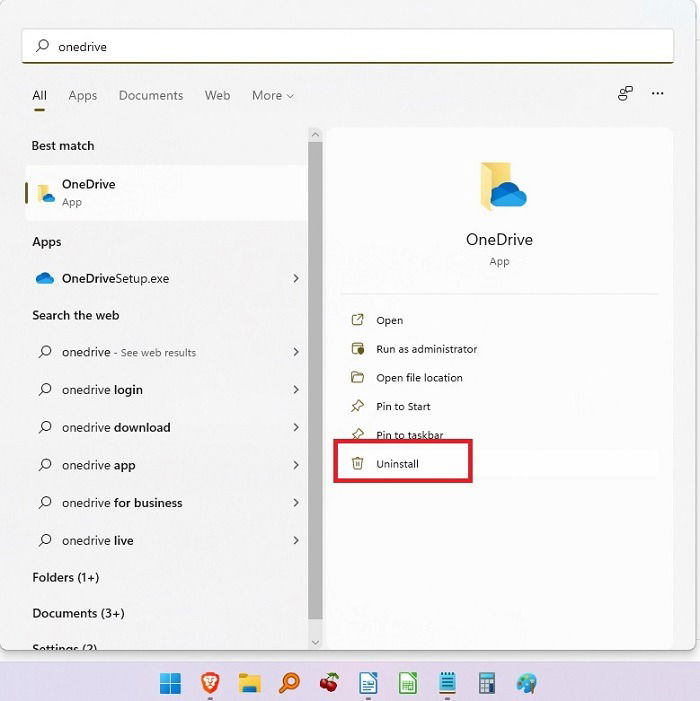
Task: Switch to the Web filter tab
Action: point(217,95)
